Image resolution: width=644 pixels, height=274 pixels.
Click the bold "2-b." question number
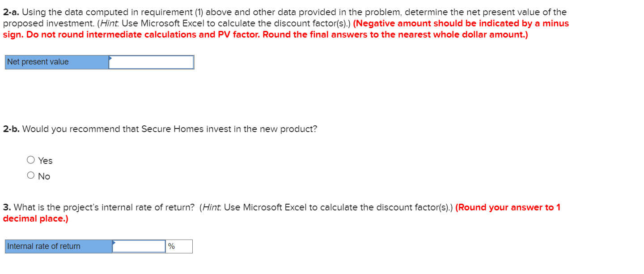click(11, 129)
